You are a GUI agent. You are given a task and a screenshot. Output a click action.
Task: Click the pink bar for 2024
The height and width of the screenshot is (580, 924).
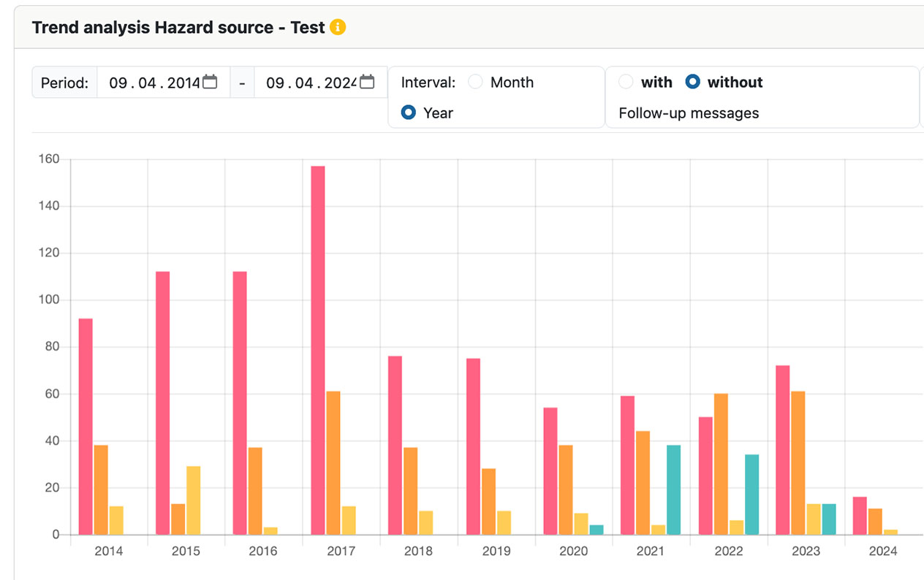point(860,516)
